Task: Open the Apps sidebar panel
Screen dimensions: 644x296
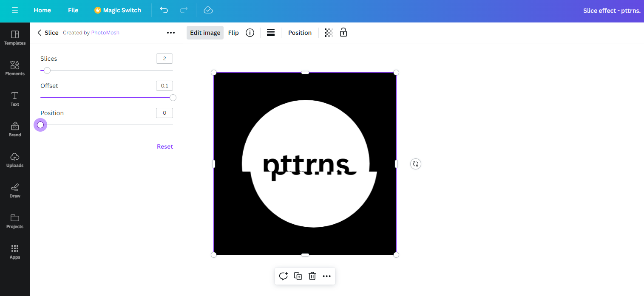Action: [15, 252]
